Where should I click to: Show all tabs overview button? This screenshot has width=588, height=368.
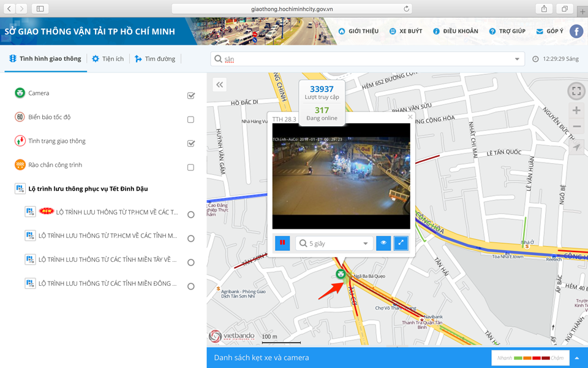(564, 9)
